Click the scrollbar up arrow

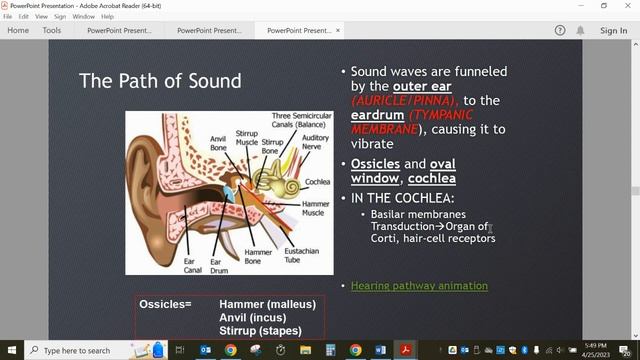[635, 44]
